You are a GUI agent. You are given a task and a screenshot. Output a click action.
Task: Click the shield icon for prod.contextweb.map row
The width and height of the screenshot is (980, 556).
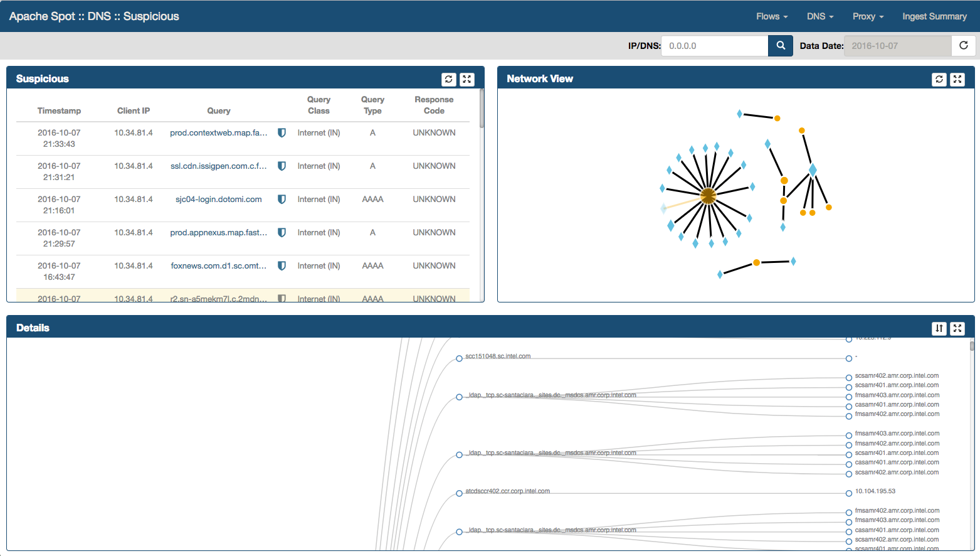pyautogui.click(x=282, y=133)
